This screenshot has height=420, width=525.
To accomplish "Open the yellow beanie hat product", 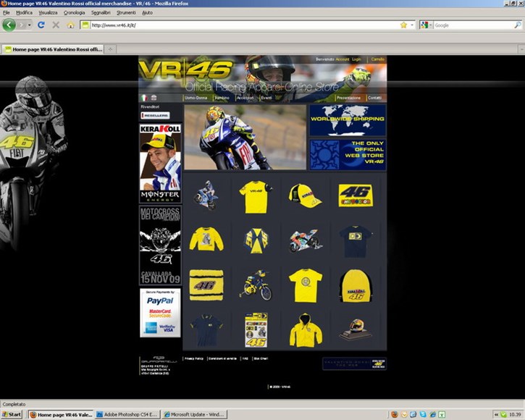I will point(356,286).
